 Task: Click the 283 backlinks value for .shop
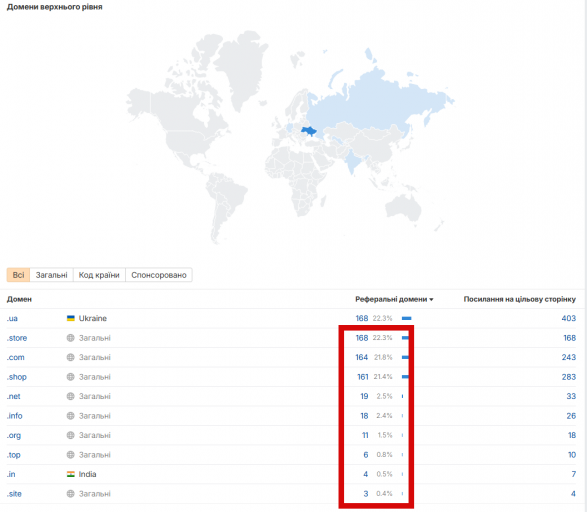click(569, 377)
